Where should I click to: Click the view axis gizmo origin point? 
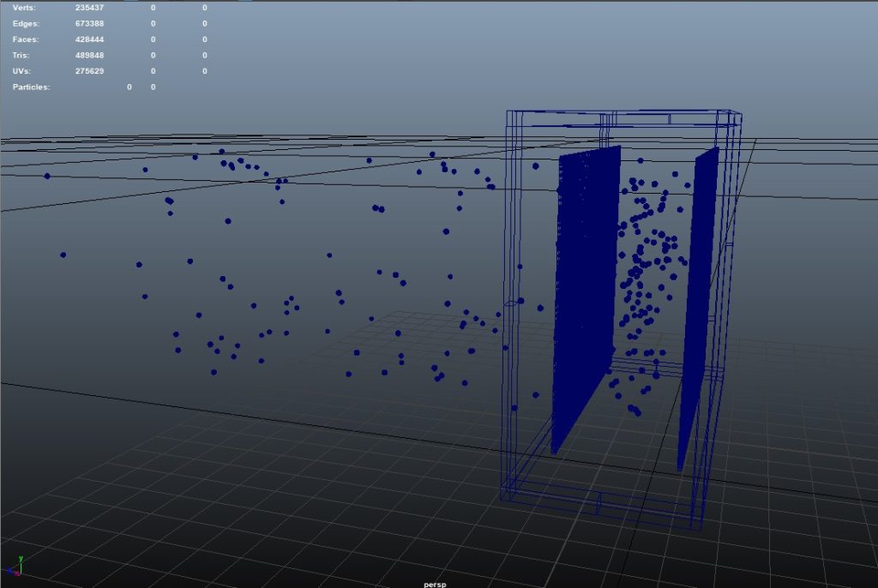coord(21,573)
